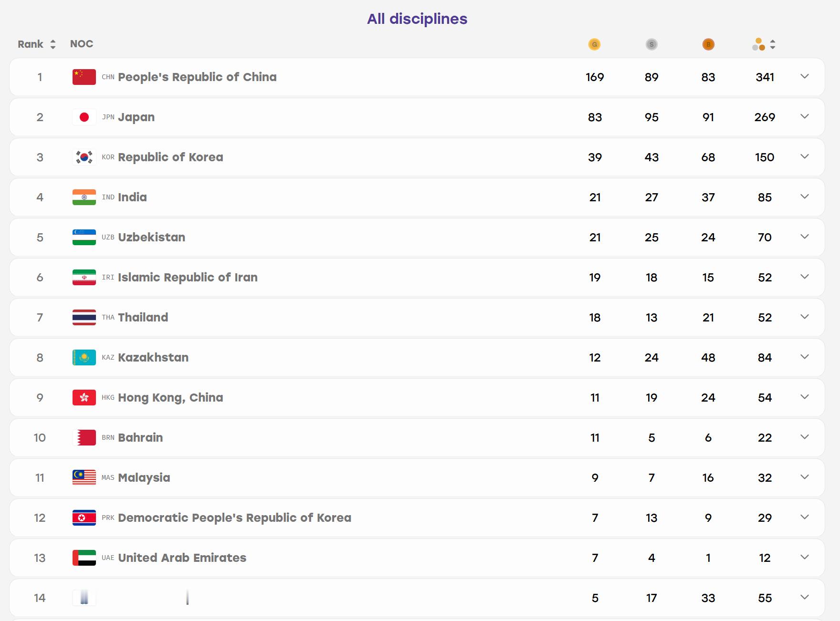Click the Republic of Korea flag
This screenshot has width=840, height=621.
tap(84, 157)
